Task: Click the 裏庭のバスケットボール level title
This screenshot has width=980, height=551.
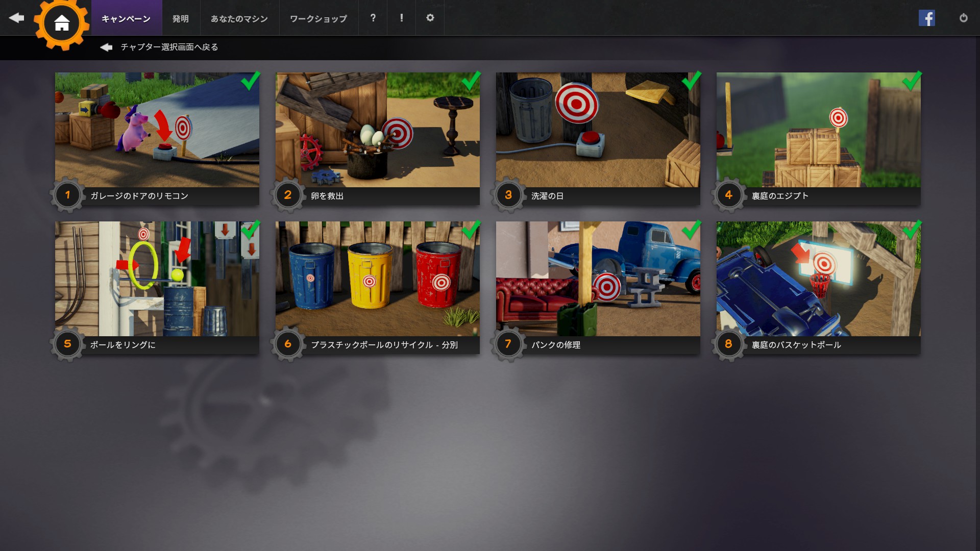Action: coord(796,345)
